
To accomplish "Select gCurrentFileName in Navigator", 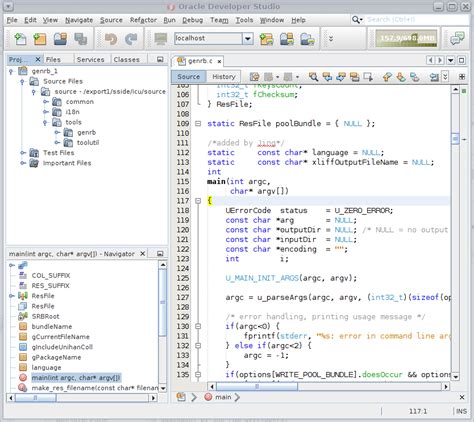I will click(61, 337).
